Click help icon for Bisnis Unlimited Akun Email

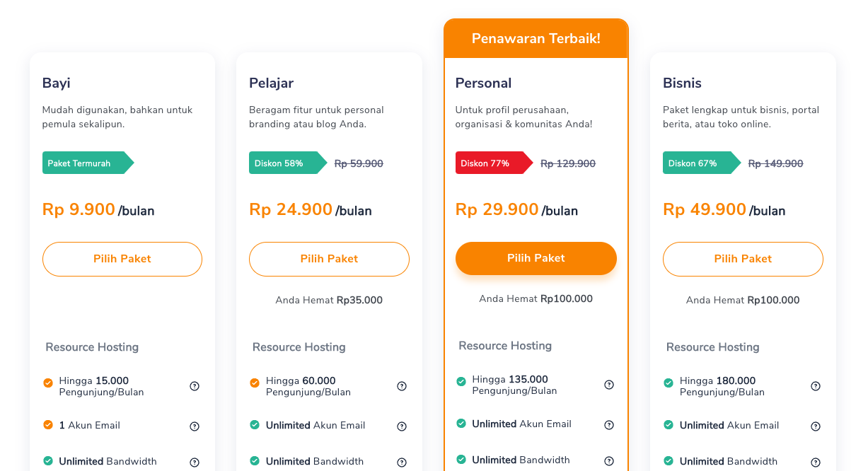816,426
